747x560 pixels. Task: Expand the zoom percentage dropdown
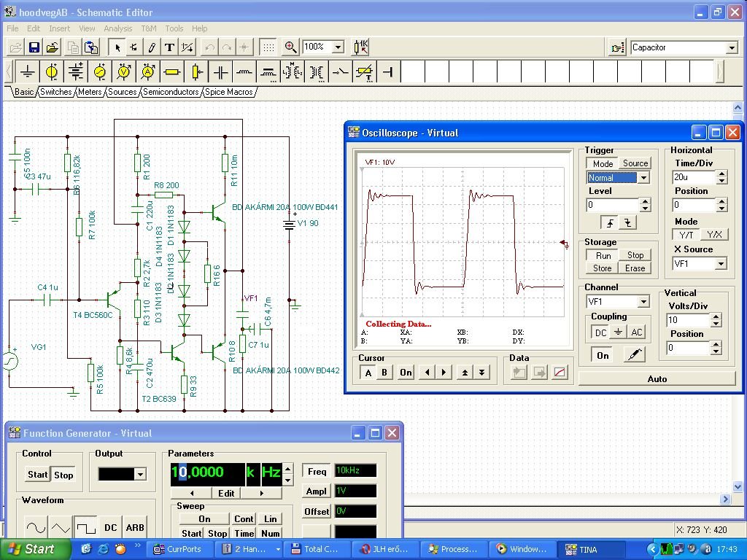338,47
